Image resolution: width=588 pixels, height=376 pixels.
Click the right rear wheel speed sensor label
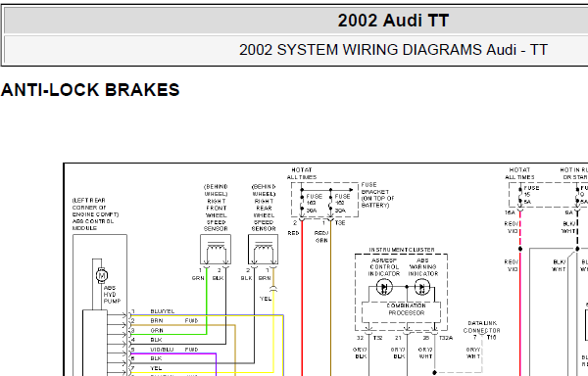[x=264, y=208]
